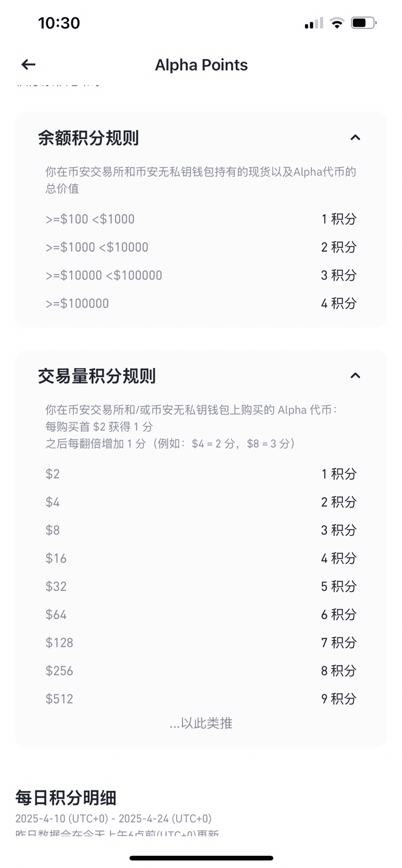This screenshot has width=402, height=868.
Task: Collapse the 余额积分规则 section chevron
Action: click(x=355, y=138)
